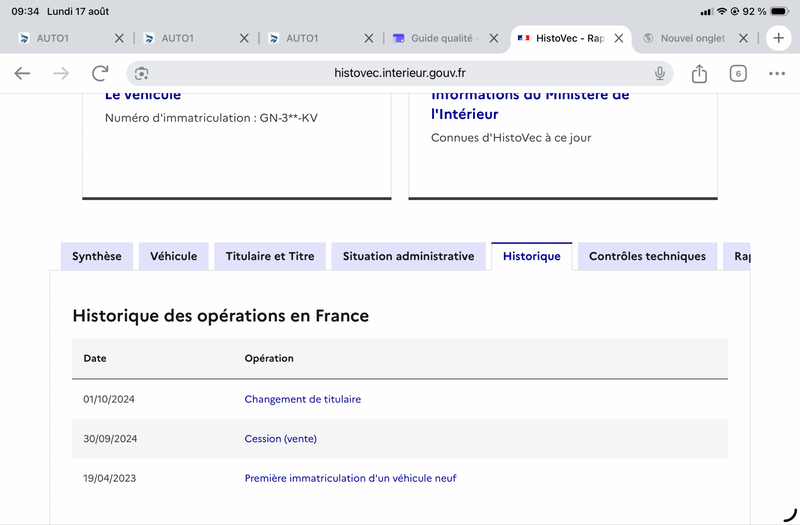Click Connues d'HistoVec à ce jour text

[511, 138]
